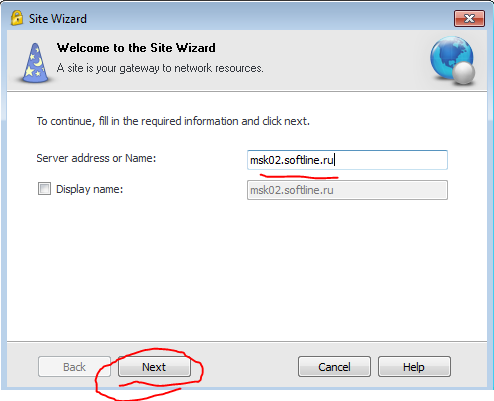Click the padlock icon in title bar

click(17, 18)
